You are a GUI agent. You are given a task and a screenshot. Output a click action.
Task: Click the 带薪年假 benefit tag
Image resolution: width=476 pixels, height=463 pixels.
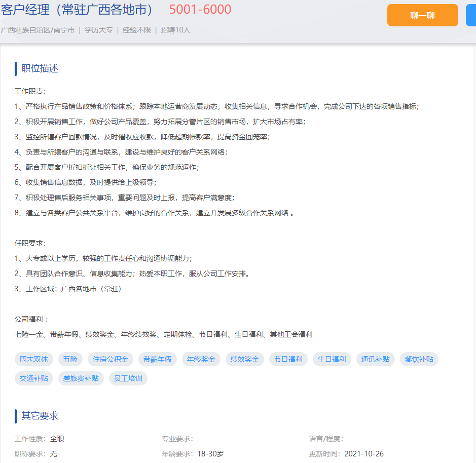coord(158,359)
